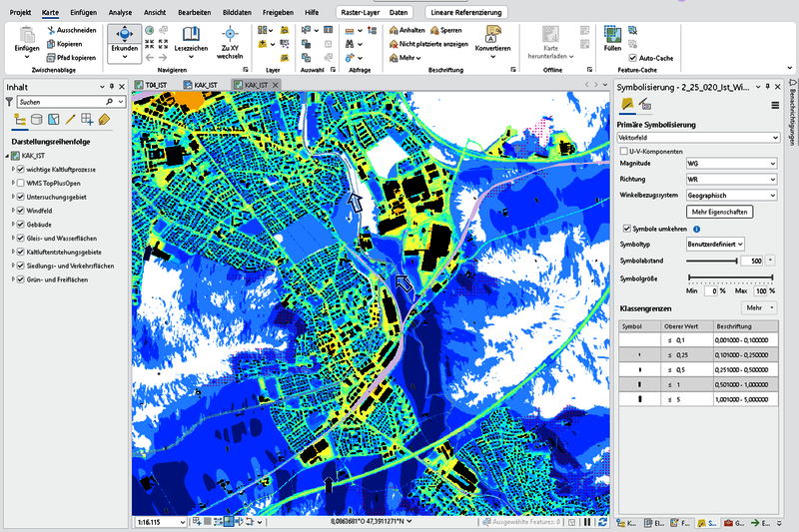Screen dimensions: 799x532
Task: Open the Magnitude WG dropdown
Action: point(731,164)
